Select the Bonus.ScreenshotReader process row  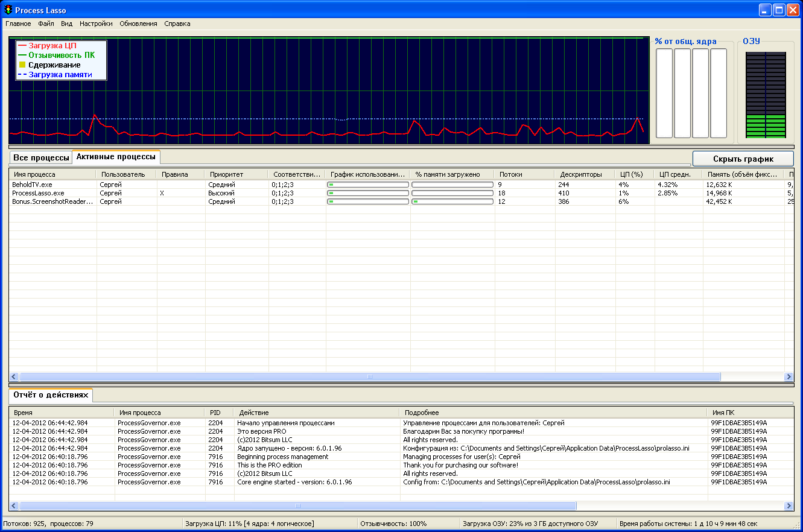401,201
